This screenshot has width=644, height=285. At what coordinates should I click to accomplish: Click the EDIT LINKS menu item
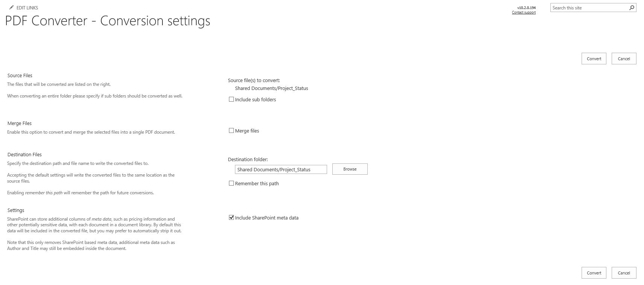(26, 8)
